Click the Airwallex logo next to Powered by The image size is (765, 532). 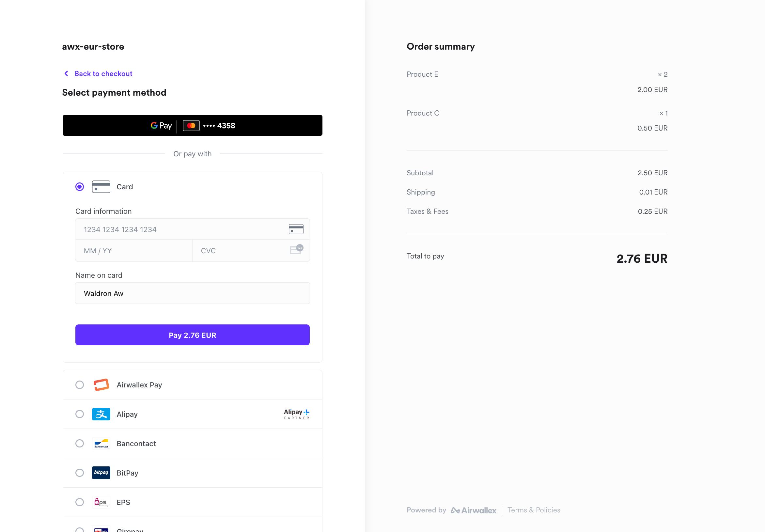coord(474,510)
